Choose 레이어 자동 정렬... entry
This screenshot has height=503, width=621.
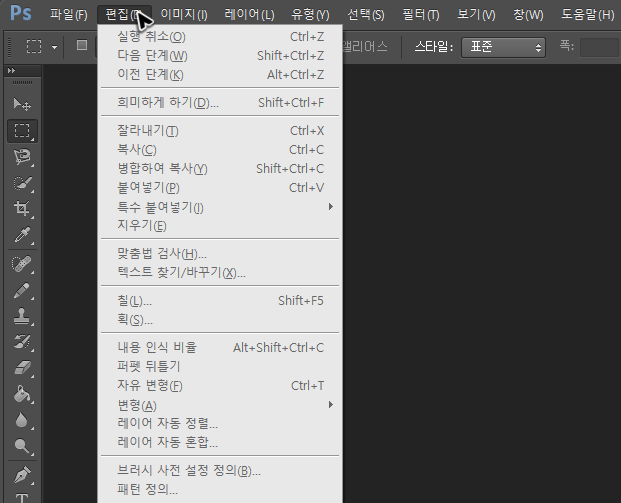tap(220, 424)
